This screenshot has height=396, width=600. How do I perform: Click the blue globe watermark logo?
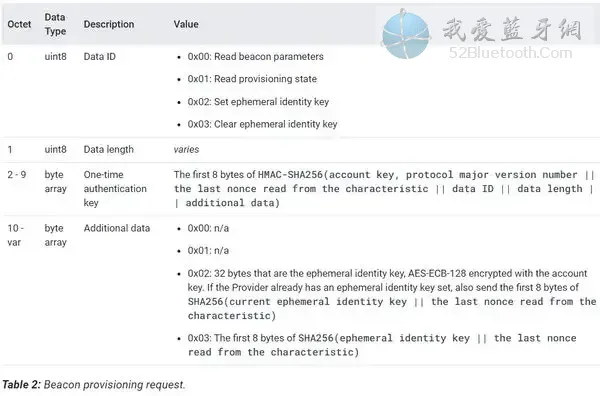coord(406,34)
